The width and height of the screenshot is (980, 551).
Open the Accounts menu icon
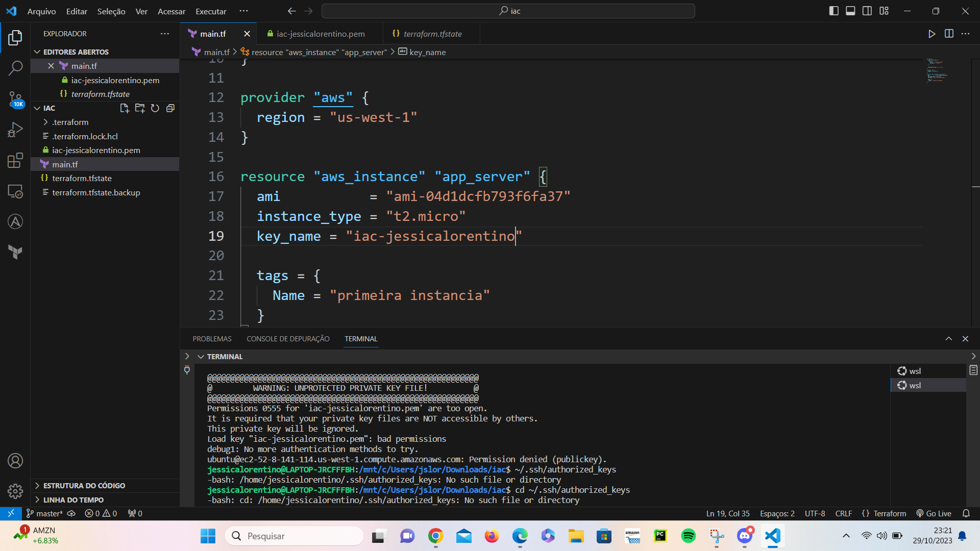tap(15, 461)
